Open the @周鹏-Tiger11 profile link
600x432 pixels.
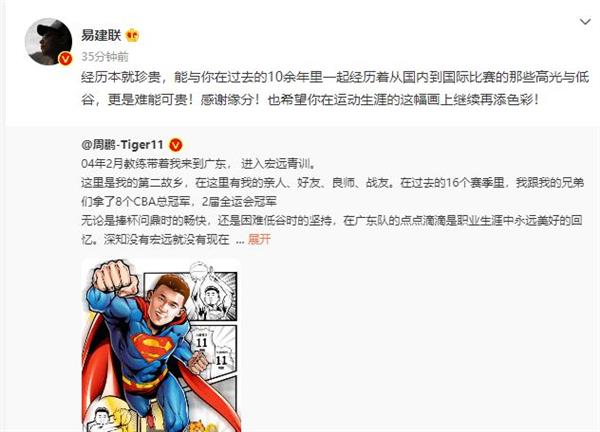(x=122, y=145)
